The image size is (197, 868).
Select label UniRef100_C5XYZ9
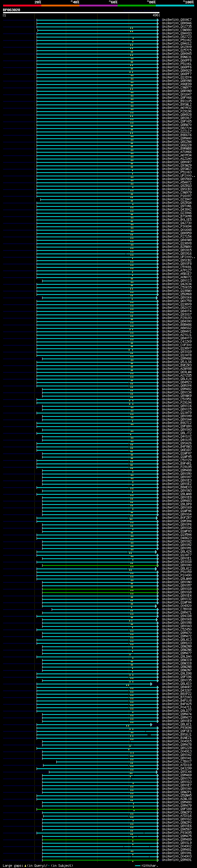click(177, 460)
